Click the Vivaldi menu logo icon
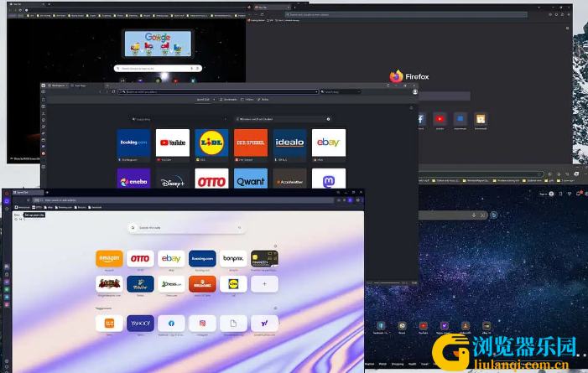This screenshot has height=373, width=588. [44, 85]
